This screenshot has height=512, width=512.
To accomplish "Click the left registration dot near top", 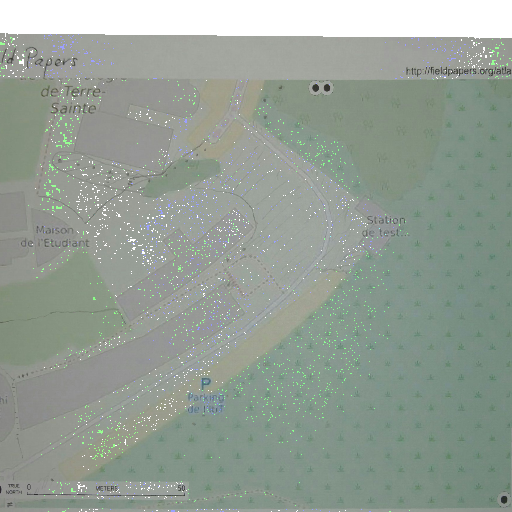I will point(315,88).
